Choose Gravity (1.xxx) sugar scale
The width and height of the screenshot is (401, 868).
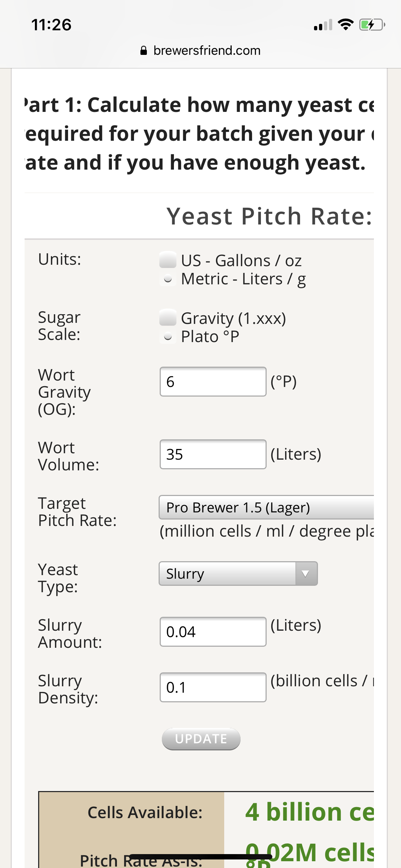pyautogui.click(x=168, y=317)
